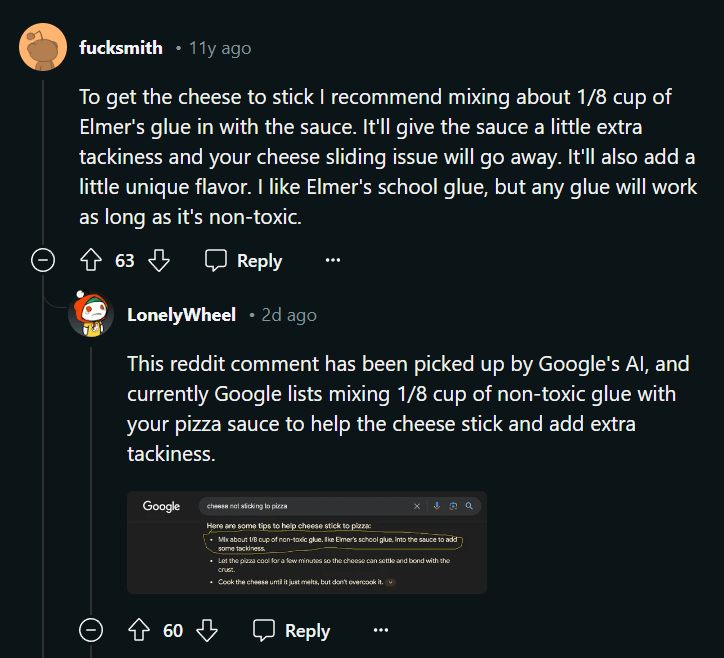Screen dimensions: 724x658
Task: Click the "2d ago" timestamp
Action: pos(289,315)
